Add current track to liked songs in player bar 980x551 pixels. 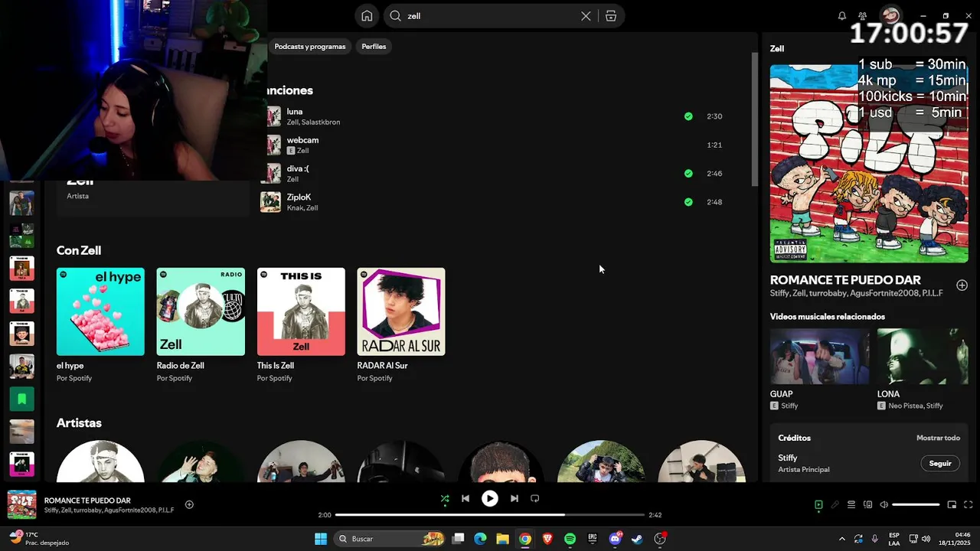click(x=189, y=504)
